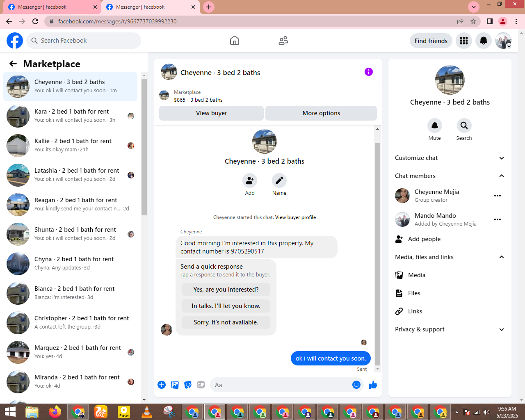Viewport: 525px width, 420px height.
Task: Click Find friends button
Action: tap(431, 41)
